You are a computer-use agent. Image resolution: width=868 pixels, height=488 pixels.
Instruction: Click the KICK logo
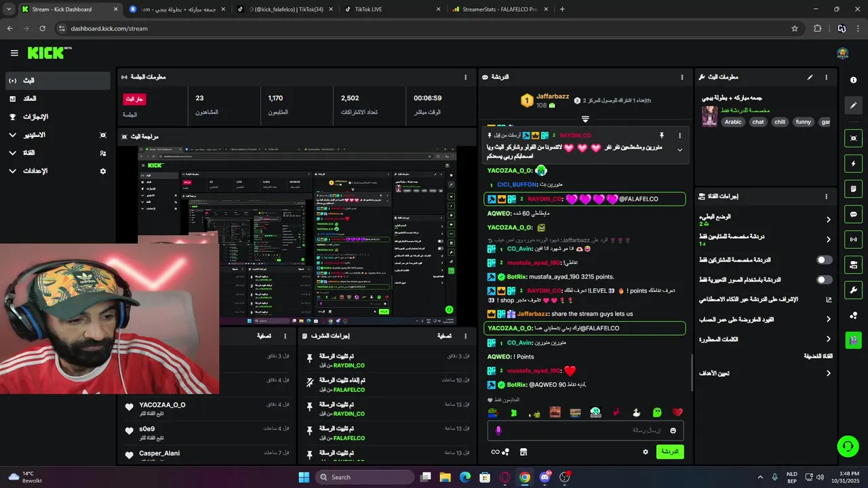(50, 53)
